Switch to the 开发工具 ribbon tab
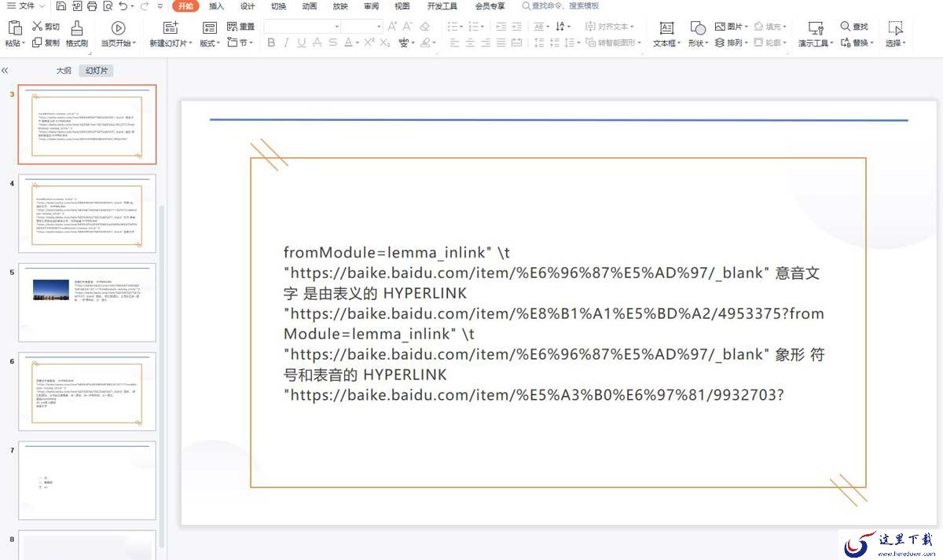 [x=442, y=6]
